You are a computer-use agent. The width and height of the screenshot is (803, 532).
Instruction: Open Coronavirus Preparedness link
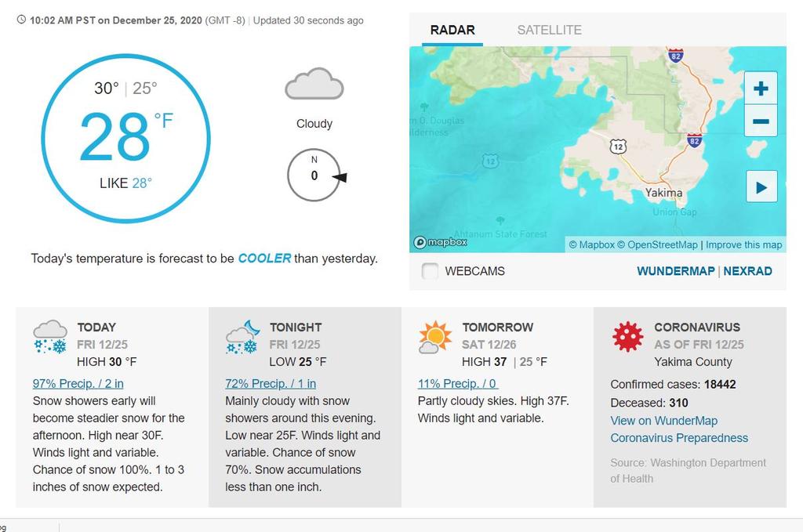point(679,438)
